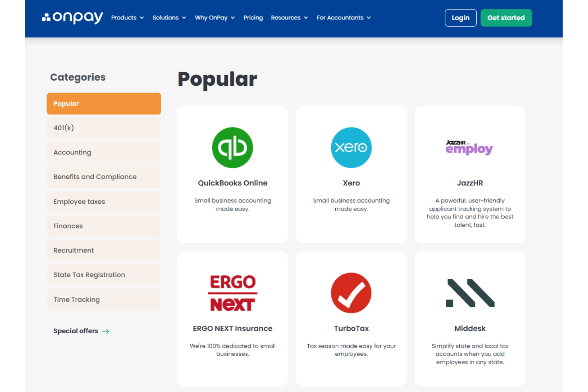Click the Popular page heading

(217, 79)
